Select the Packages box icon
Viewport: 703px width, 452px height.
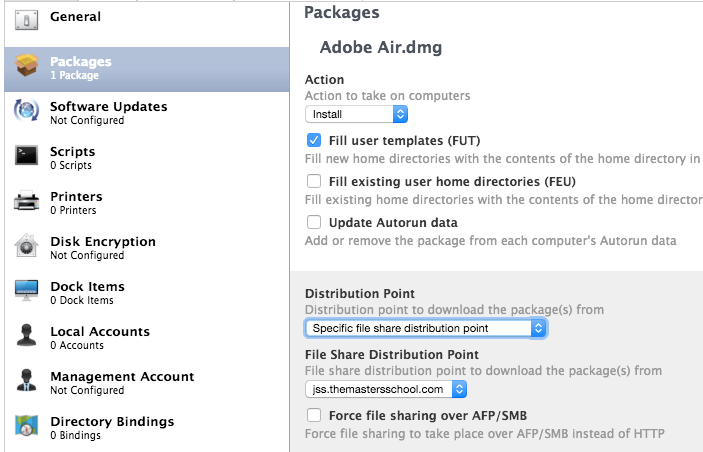tap(26, 65)
